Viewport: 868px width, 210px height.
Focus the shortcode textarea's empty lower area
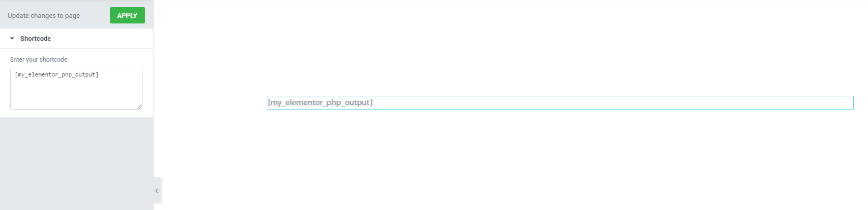tap(76, 94)
